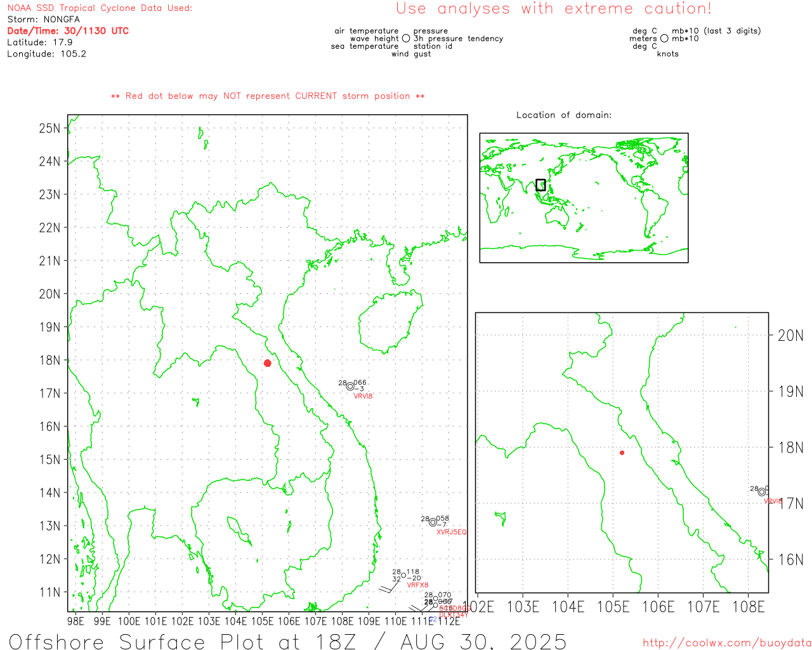Click pressure value 058 at station XVRJ5EQ
Image resolution: width=812 pixels, height=650 pixels.
click(x=442, y=519)
